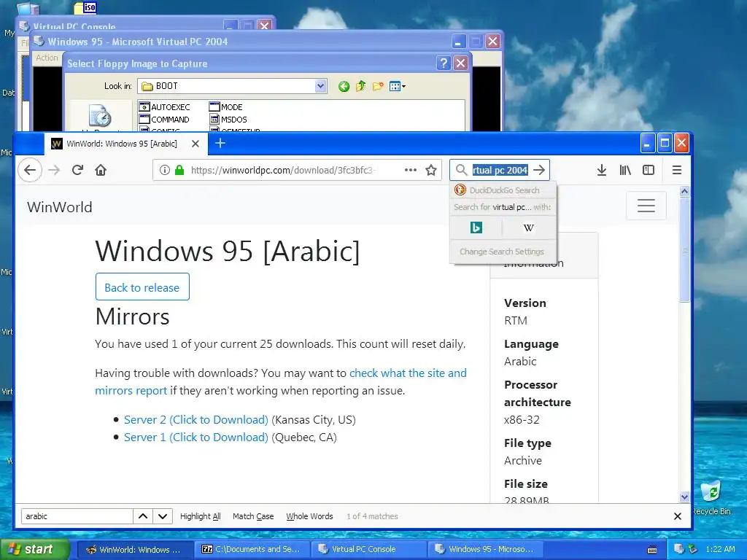
Task: Switch to WinWorld Firefox taskbar button
Action: (134, 549)
